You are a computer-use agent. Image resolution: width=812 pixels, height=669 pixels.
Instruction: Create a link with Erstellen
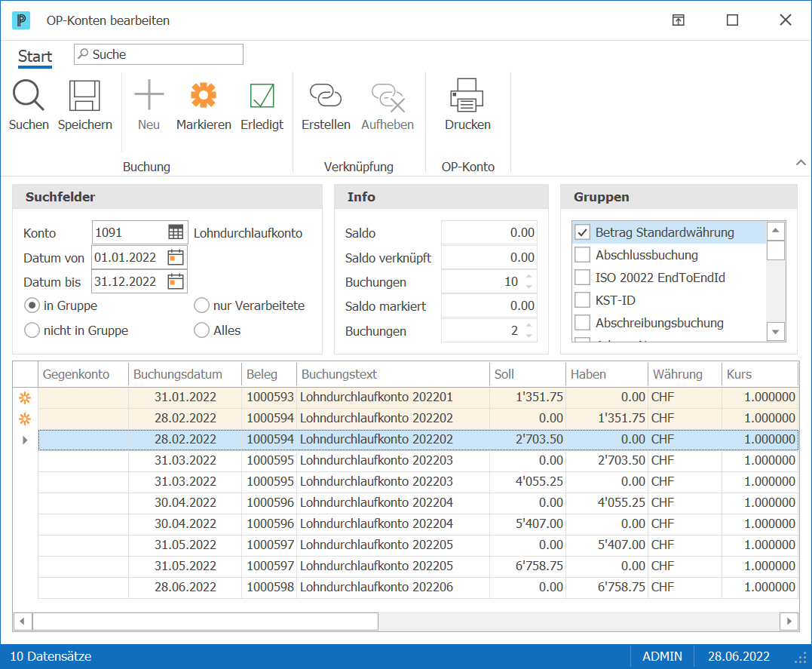click(x=326, y=95)
